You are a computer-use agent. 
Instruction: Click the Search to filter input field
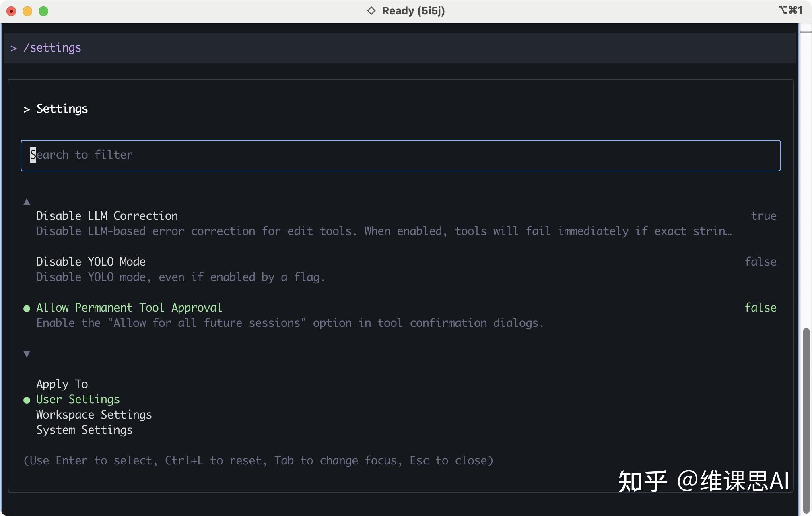[x=400, y=155]
